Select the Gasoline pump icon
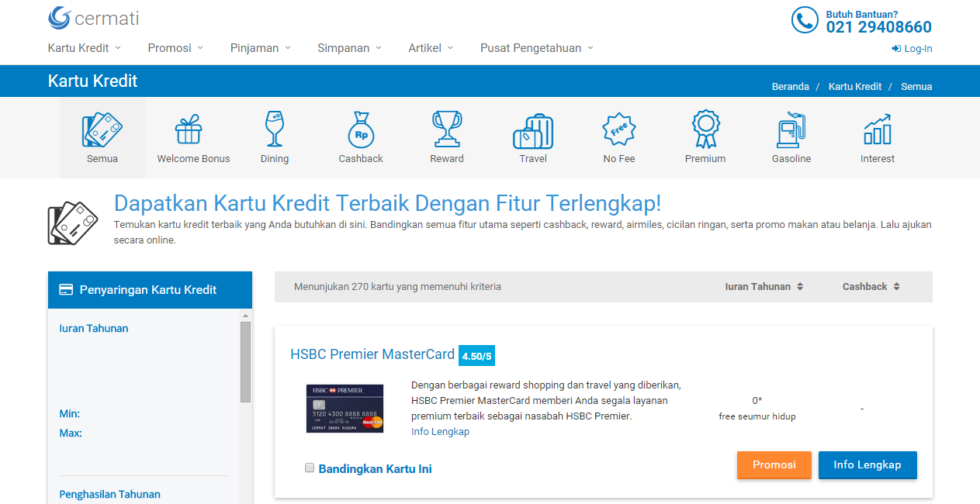This screenshot has width=980, height=504. pyautogui.click(x=791, y=129)
